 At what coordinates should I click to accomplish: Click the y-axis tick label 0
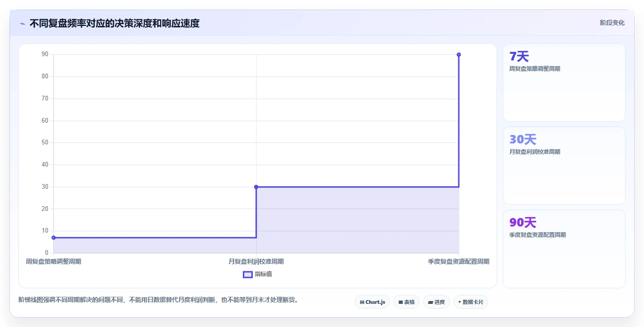click(x=46, y=253)
